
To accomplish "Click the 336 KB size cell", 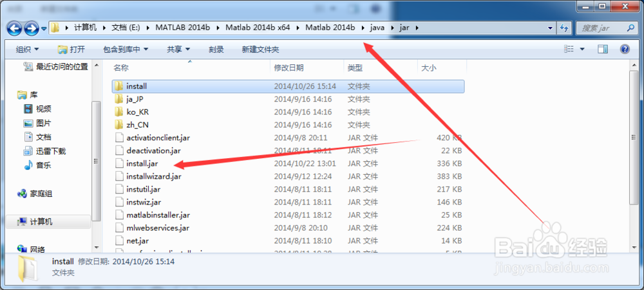I will coord(450,163).
